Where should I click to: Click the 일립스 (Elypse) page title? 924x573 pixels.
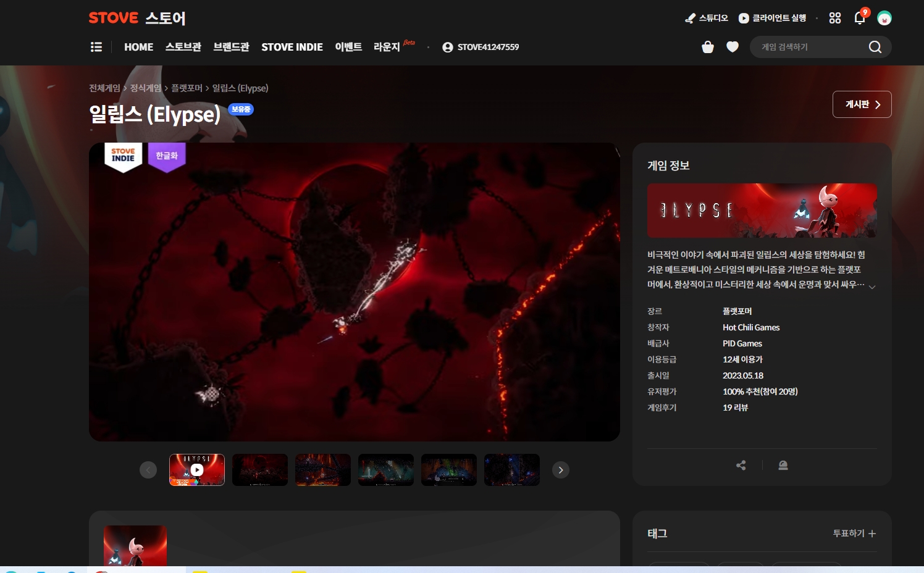click(x=155, y=114)
